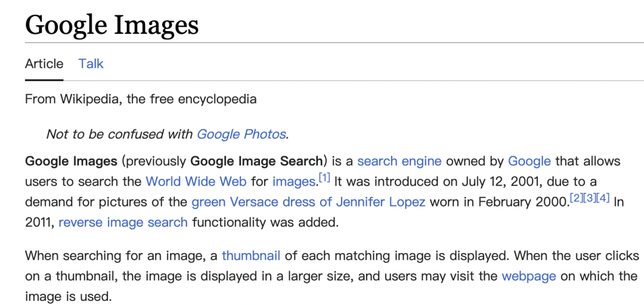644x305 pixels.
Task: Switch to the Talk tab
Action: click(91, 64)
